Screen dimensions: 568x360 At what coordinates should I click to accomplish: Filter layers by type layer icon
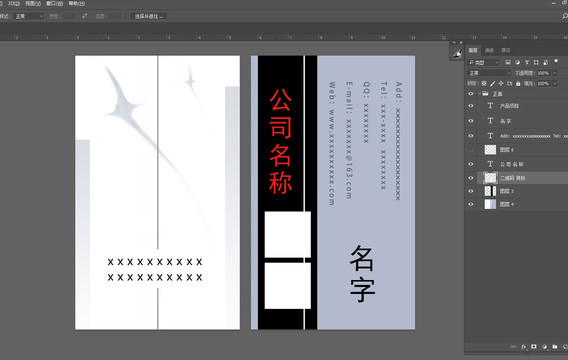[527, 62]
